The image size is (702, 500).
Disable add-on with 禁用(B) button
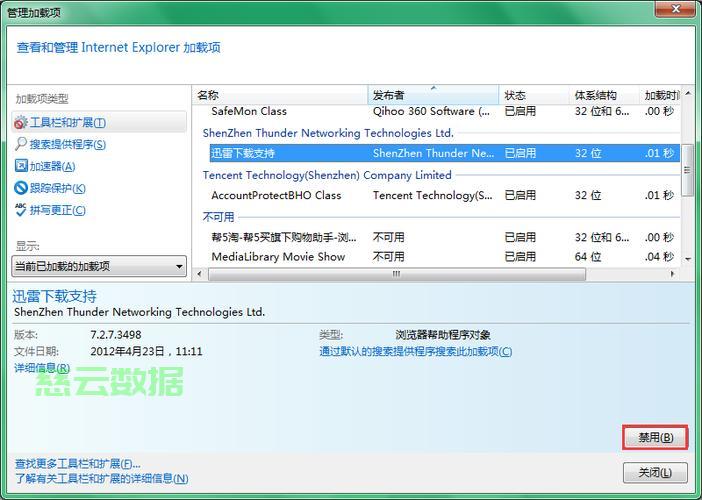tap(655, 437)
